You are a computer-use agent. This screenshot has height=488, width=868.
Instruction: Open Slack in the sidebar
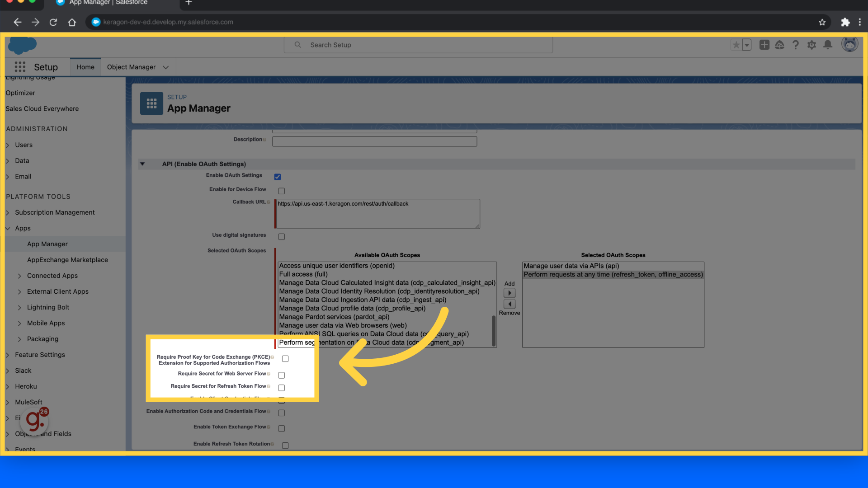[x=23, y=371]
